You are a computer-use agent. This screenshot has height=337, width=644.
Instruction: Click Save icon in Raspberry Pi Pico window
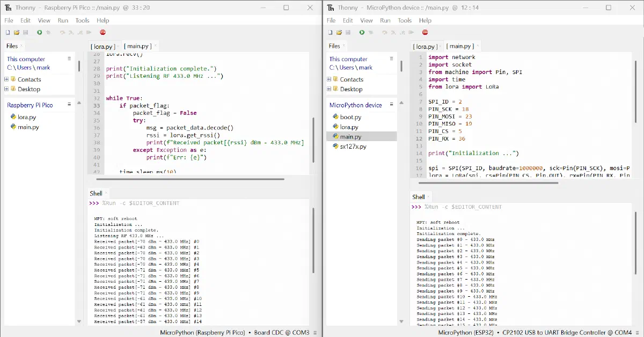click(25, 33)
